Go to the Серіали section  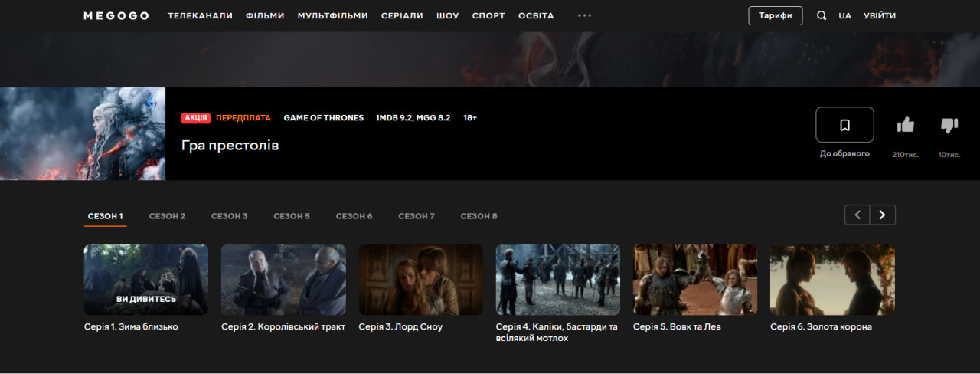402,15
